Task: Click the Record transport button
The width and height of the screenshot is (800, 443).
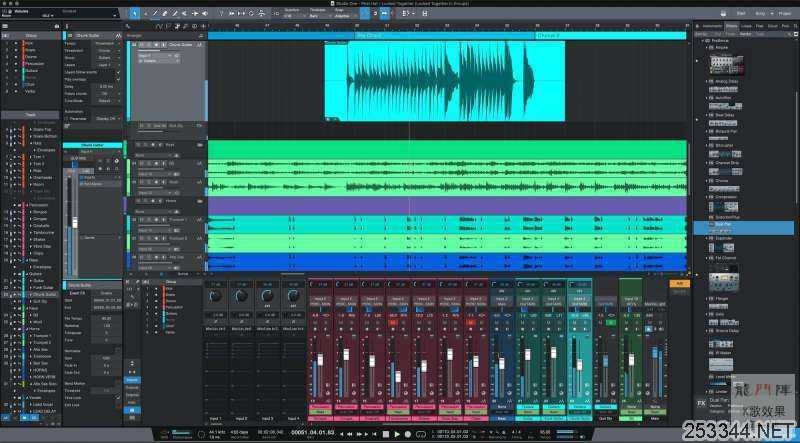Action: [x=408, y=434]
